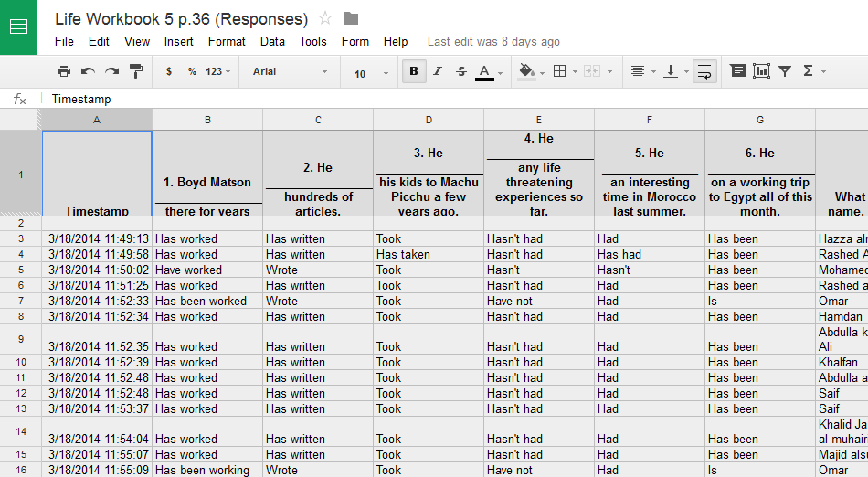Screen dimensions: 868x477
Task: Click the print icon in toolbar
Action: click(64, 71)
